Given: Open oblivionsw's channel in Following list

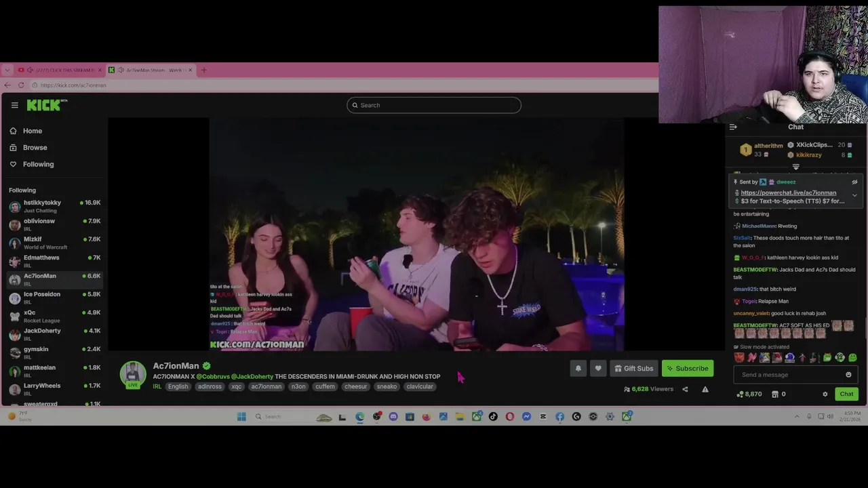Looking at the screenshot, I should (54, 224).
